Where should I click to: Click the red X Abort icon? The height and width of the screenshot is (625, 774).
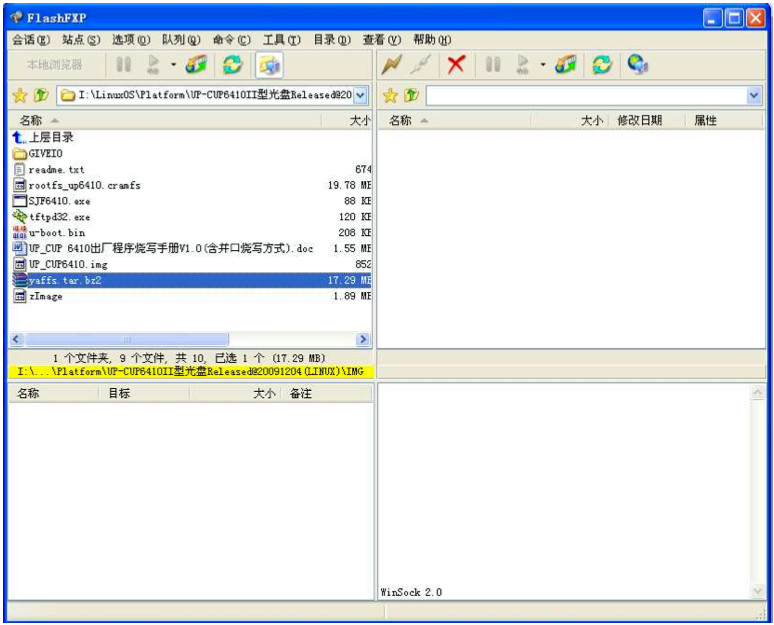coord(456,64)
